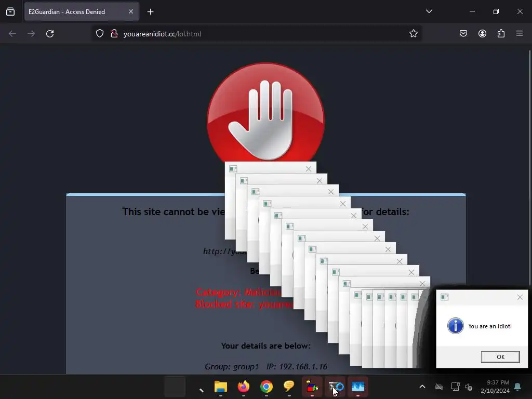Click the 'You are an idiot!' message text
The height and width of the screenshot is (399, 532).
[490, 326]
